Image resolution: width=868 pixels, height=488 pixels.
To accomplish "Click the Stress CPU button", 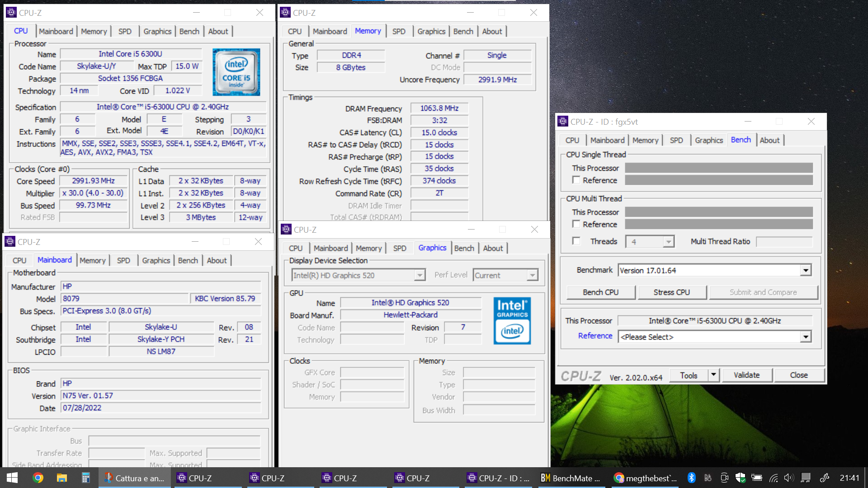I will tap(672, 292).
